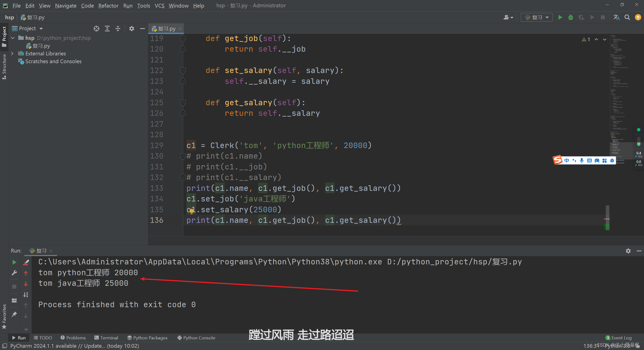Toggle the Structure side tab

pos(4,66)
